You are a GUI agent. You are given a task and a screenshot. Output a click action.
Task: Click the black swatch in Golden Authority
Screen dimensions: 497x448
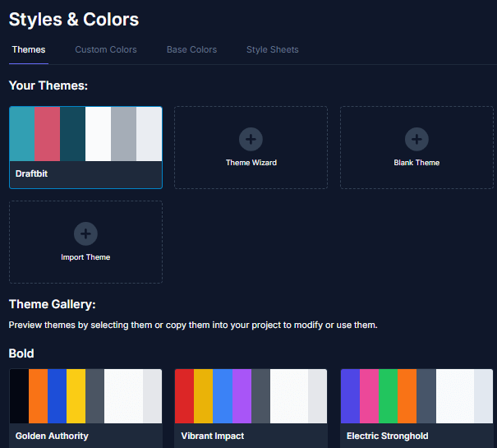(x=20, y=396)
